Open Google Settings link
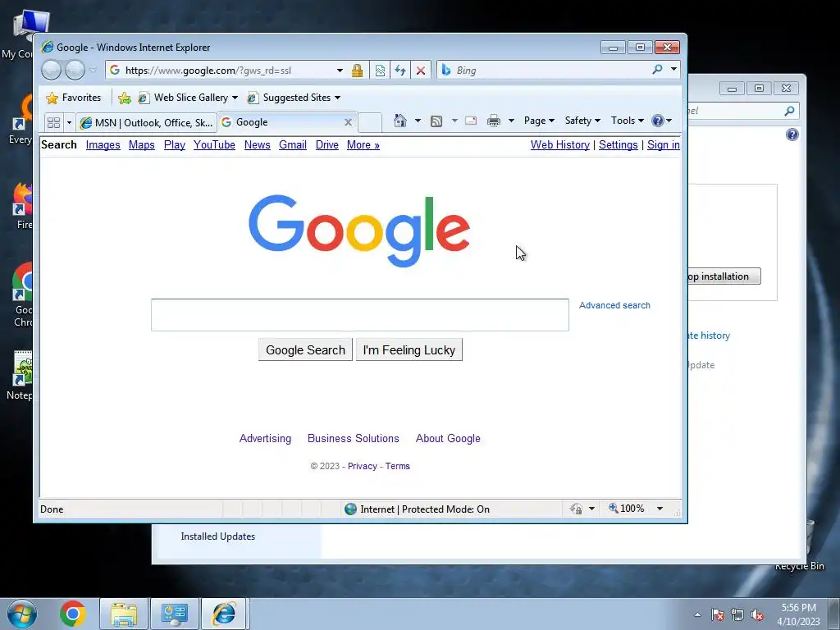Viewport: 840px width, 630px height. pyautogui.click(x=619, y=144)
